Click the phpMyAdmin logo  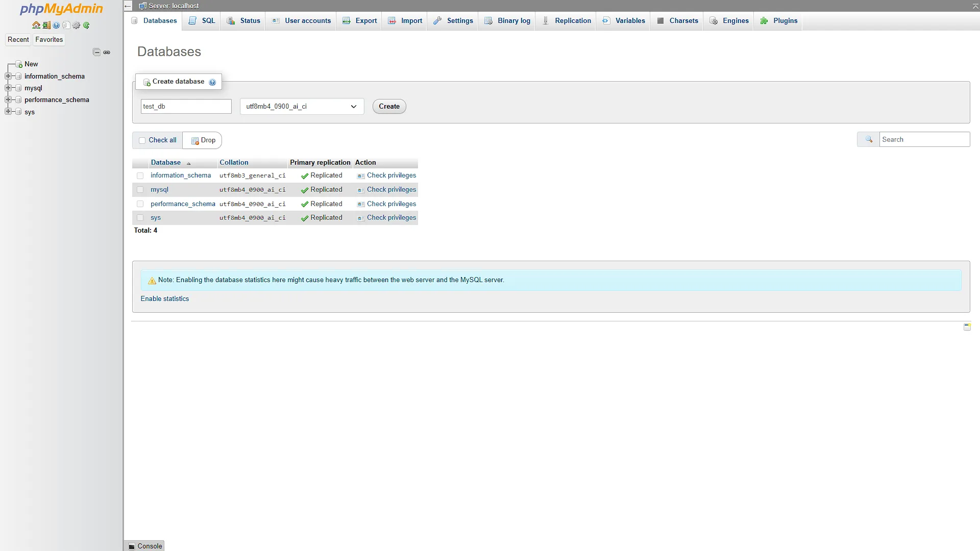tap(61, 9)
